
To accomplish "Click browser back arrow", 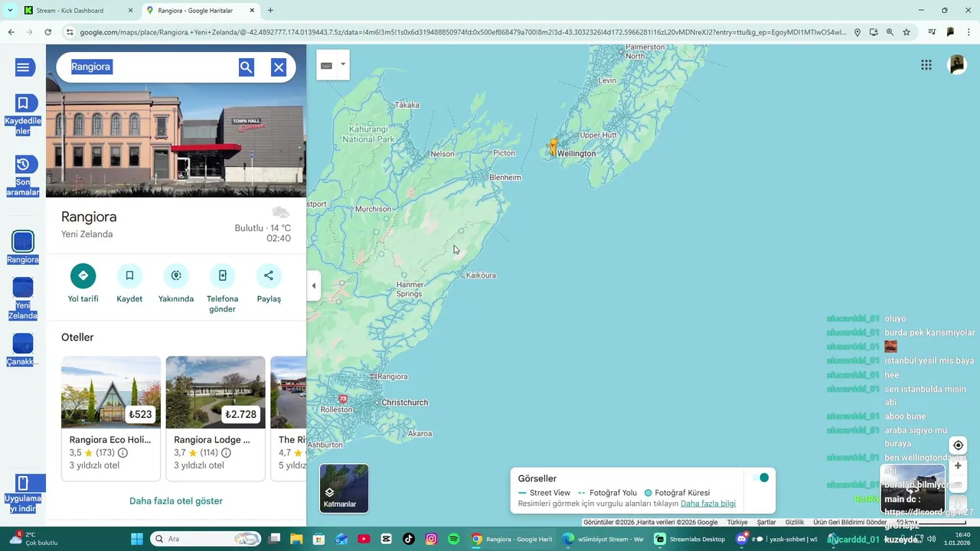I will (11, 32).
